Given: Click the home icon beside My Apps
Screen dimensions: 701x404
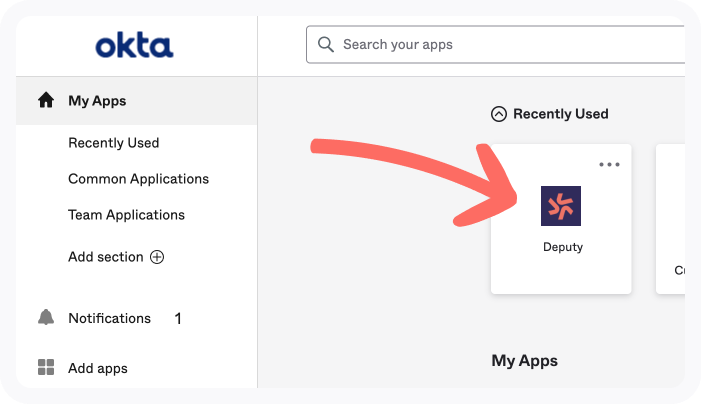Looking at the screenshot, I should tap(46, 100).
